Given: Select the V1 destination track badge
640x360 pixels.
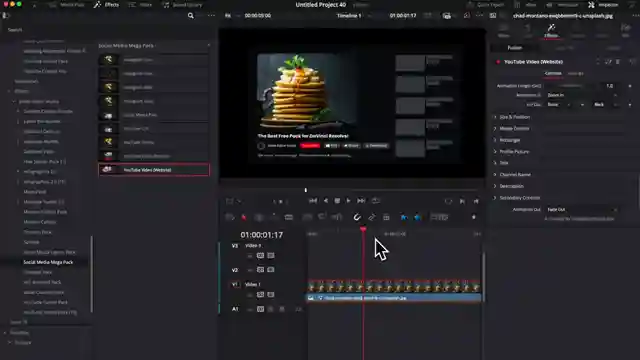Looking at the screenshot, I should 235,284.
